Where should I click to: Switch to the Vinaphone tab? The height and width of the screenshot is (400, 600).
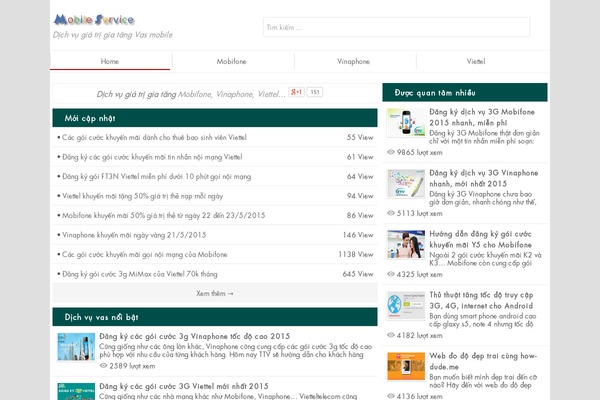click(354, 61)
